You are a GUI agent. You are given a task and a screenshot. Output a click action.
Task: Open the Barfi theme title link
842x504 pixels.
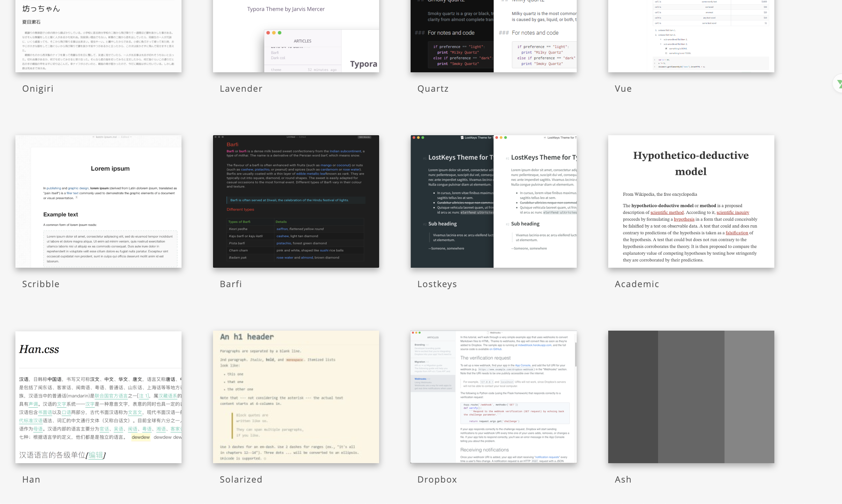click(x=231, y=284)
